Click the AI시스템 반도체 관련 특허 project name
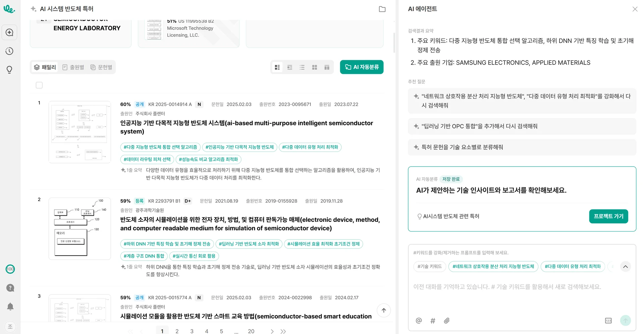 click(x=451, y=216)
